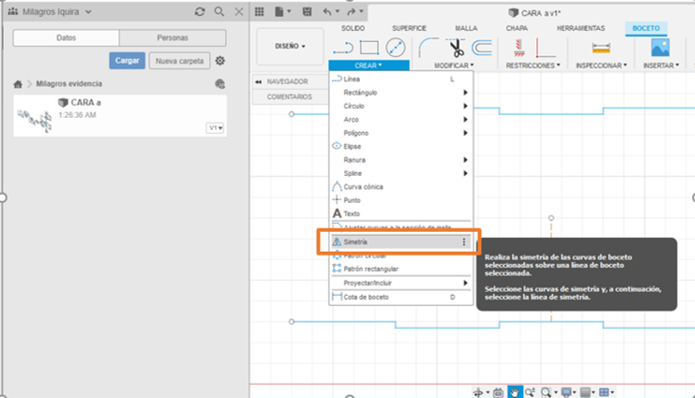
Task: Expand the Polígono submenu
Action: 401,133
